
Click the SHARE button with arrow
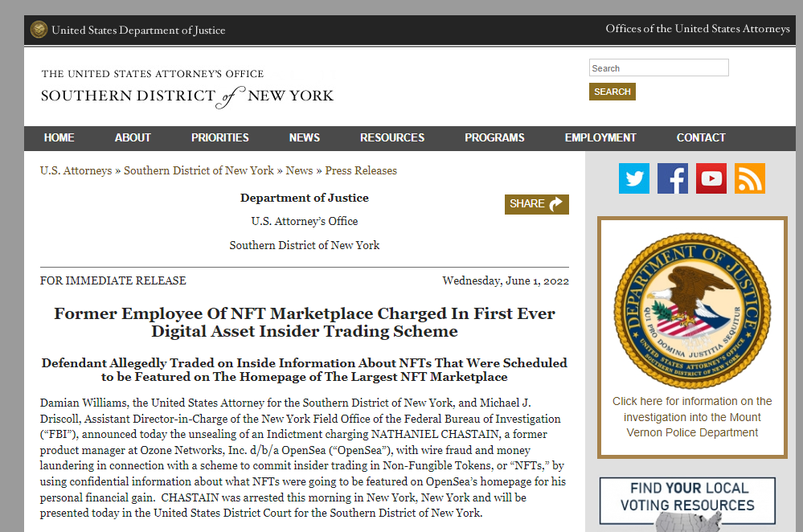click(536, 204)
